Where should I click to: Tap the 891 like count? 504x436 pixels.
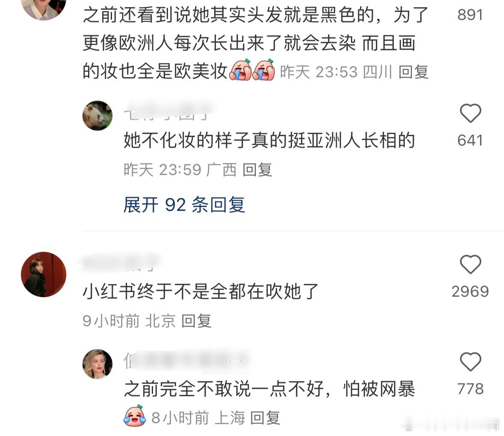[x=470, y=15]
